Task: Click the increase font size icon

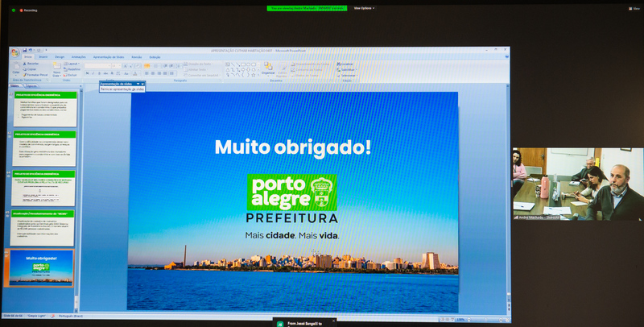Action: 126,66
